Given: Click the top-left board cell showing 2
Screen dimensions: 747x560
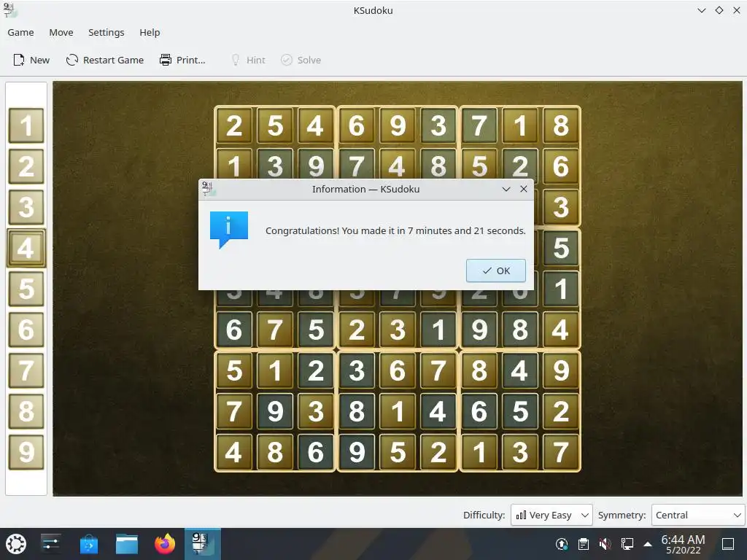Looking at the screenshot, I should click(234, 125).
